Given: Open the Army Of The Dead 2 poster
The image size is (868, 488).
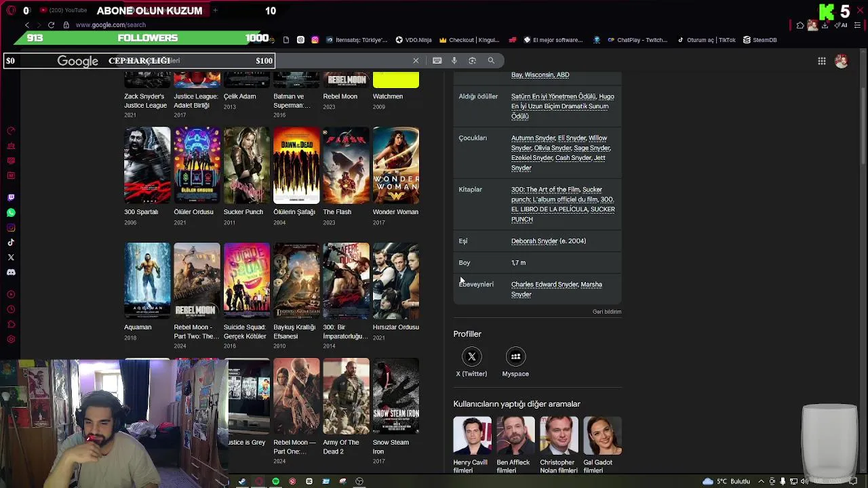Looking at the screenshot, I should (x=346, y=396).
